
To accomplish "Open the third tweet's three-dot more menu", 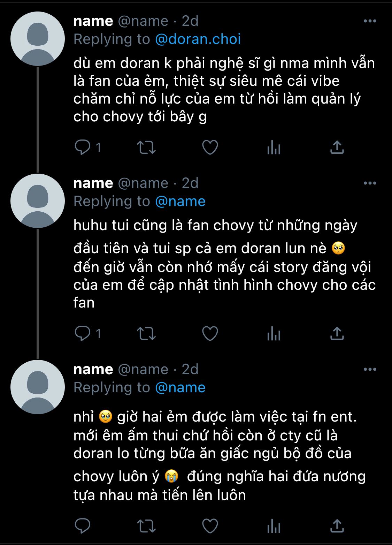I will tap(370, 369).
